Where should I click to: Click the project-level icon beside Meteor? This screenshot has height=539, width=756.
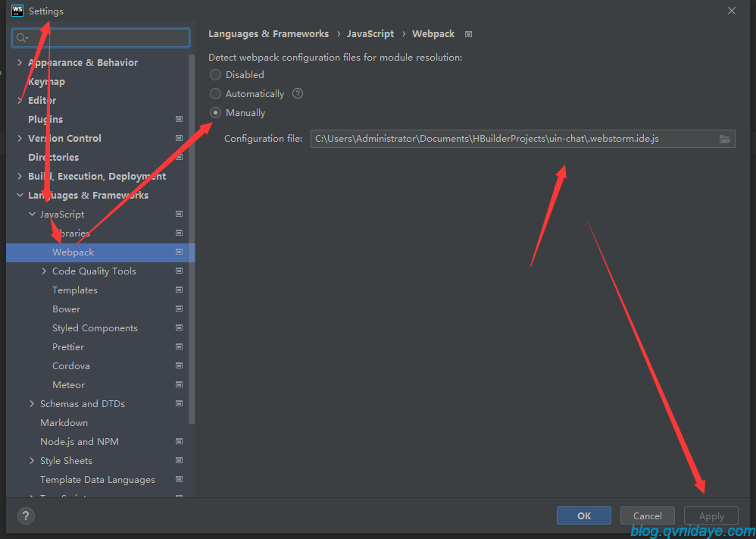pos(179,384)
